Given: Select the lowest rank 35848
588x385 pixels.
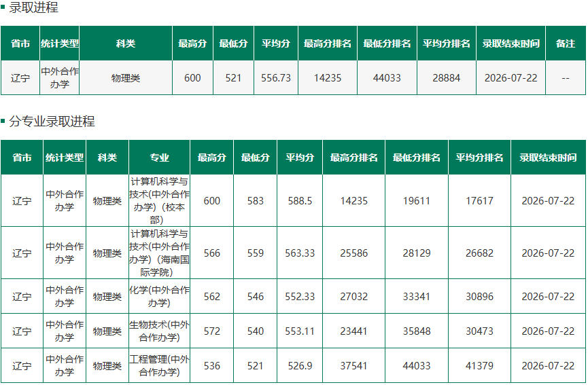Looking at the screenshot, I should point(417,331).
